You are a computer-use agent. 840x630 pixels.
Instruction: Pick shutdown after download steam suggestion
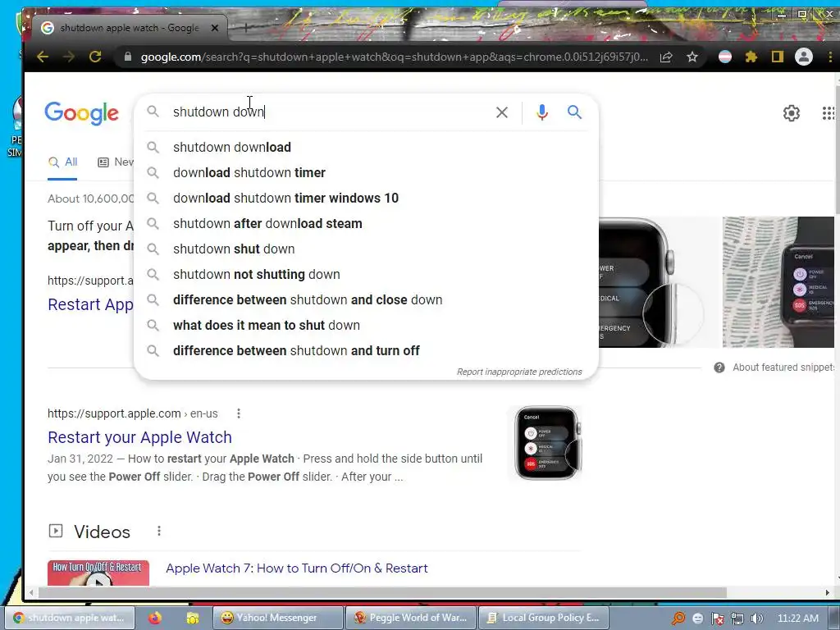coord(366,223)
